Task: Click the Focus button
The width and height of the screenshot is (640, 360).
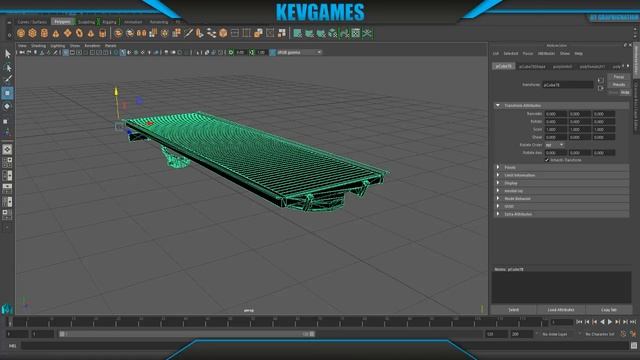Action: 619,77
